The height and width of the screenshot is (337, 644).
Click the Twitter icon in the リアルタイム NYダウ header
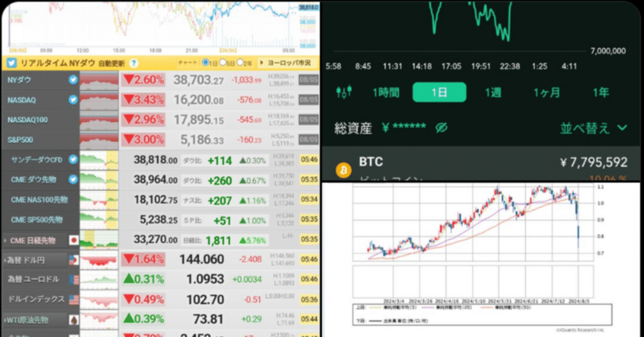(x=11, y=63)
